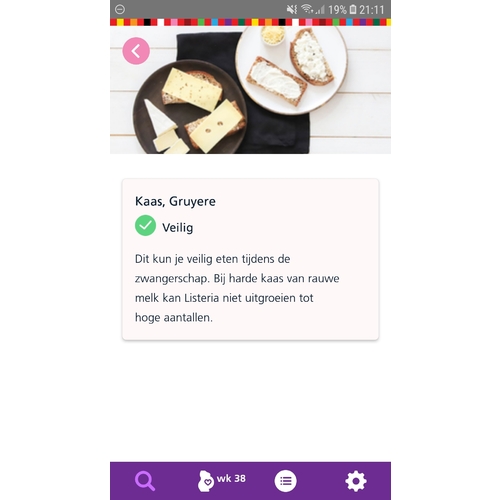
Task: Tap the battery icon in status bar
Action: tap(353, 9)
